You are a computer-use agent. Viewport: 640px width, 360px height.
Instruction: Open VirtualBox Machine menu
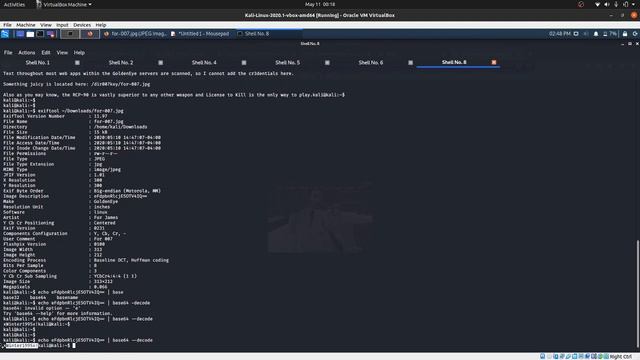coord(25,25)
